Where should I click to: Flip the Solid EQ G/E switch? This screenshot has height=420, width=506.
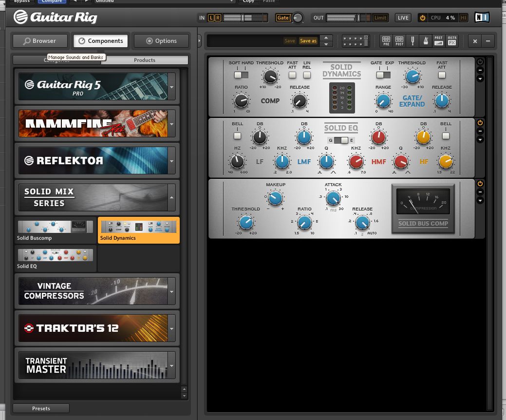click(x=341, y=140)
